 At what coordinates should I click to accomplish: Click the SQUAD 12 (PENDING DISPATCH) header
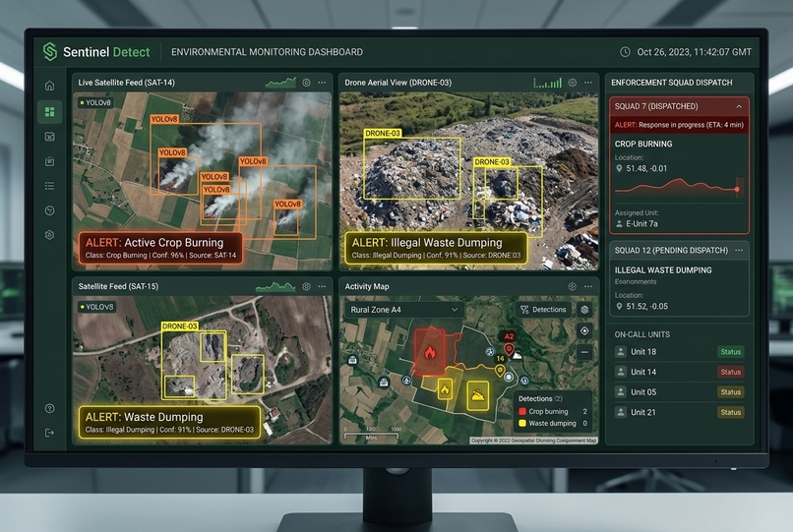click(671, 251)
